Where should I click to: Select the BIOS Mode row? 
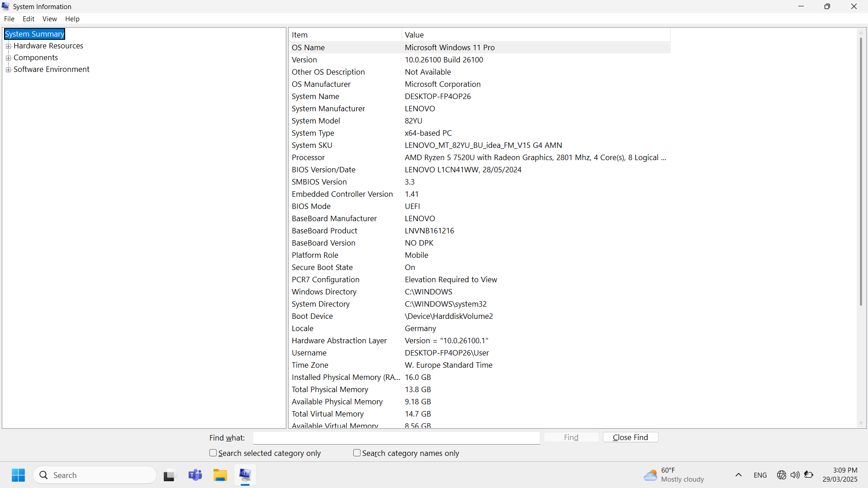480,206
